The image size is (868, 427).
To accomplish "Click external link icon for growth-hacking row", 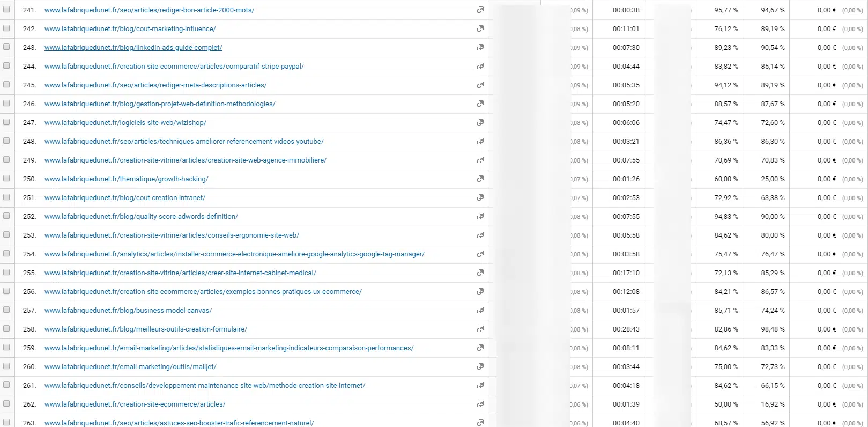I will click(x=480, y=179).
